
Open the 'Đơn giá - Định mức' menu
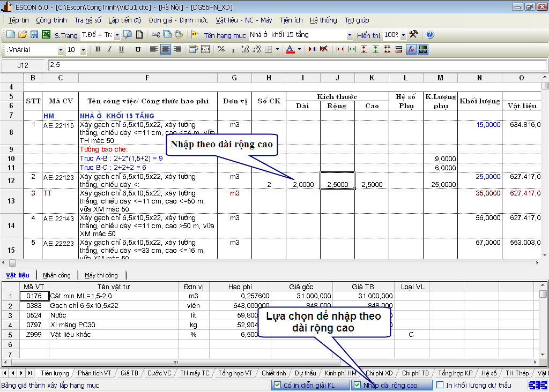pyautogui.click(x=179, y=20)
